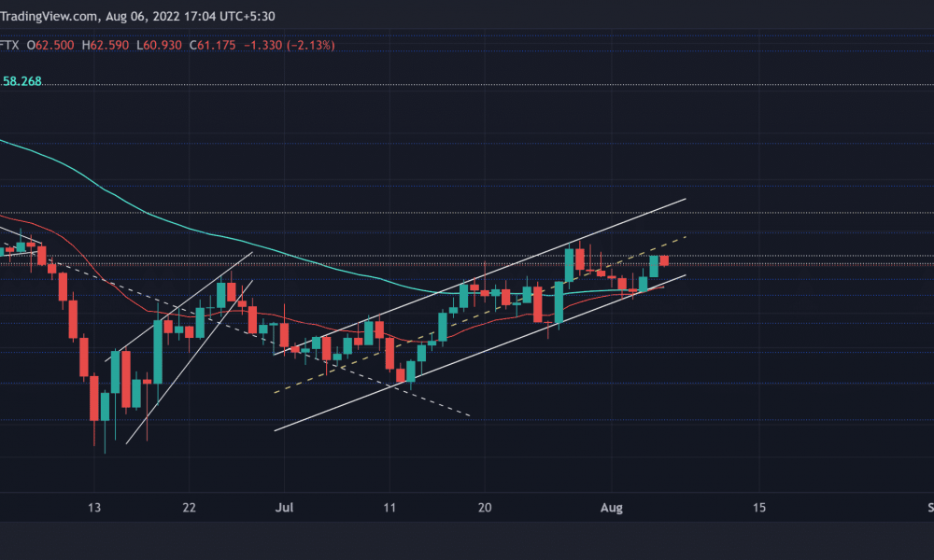This screenshot has height=560, width=934.
Task: Click the high price value 62.590
Action: tap(109, 45)
